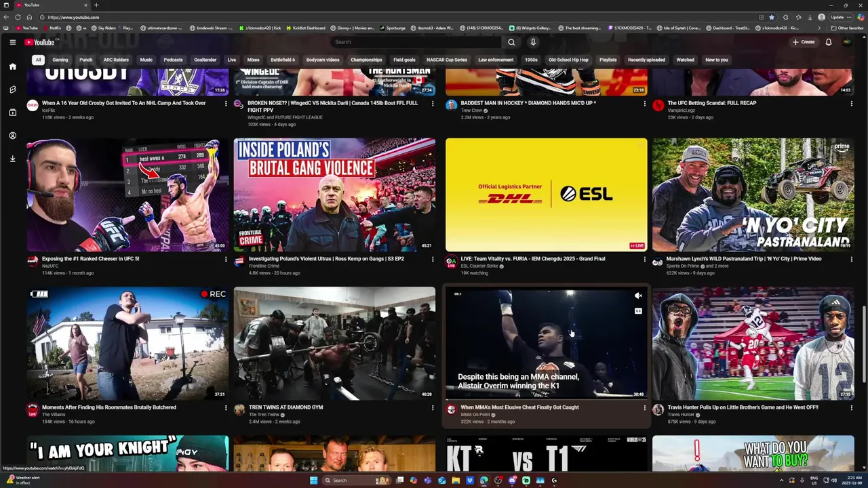Open the YouTube hamburger guide menu
The height and width of the screenshot is (488, 868).
tap(12, 42)
